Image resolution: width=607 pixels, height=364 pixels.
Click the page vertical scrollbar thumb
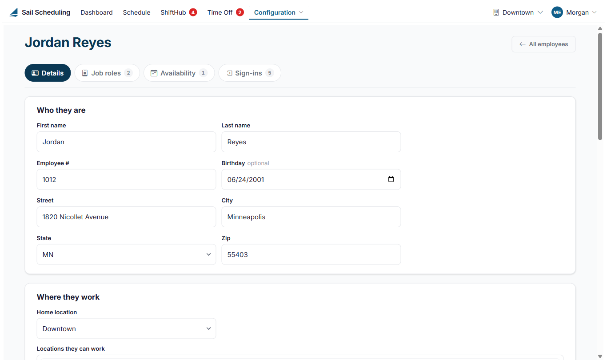click(600, 87)
